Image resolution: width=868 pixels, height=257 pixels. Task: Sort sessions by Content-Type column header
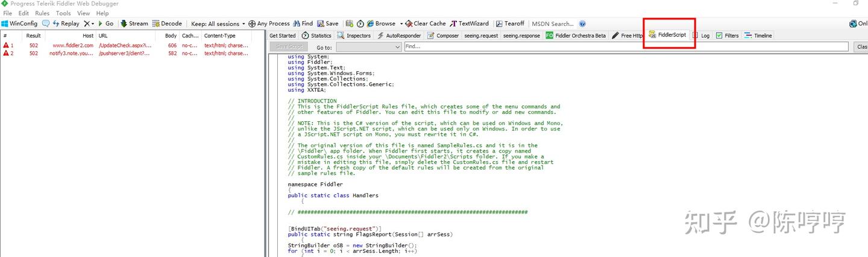click(227, 36)
